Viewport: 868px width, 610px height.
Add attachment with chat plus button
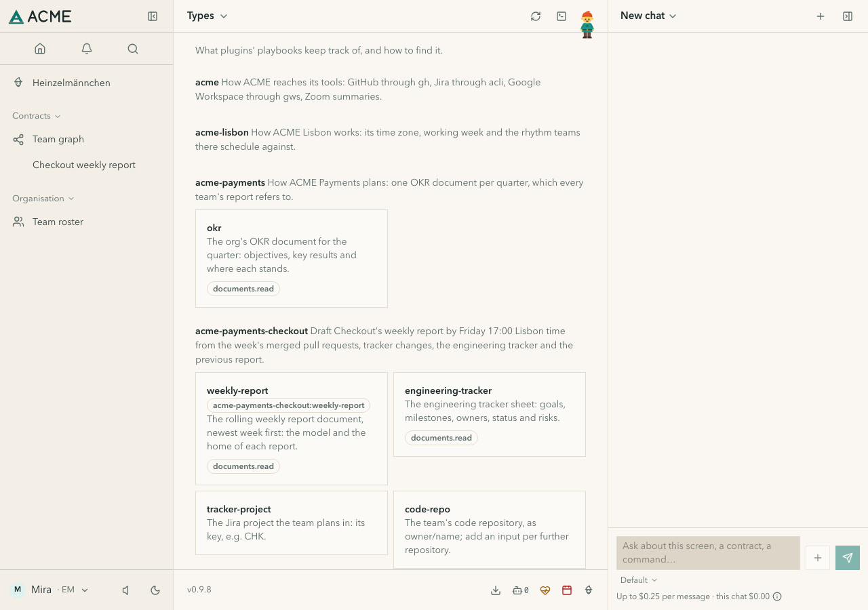coord(818,558)
